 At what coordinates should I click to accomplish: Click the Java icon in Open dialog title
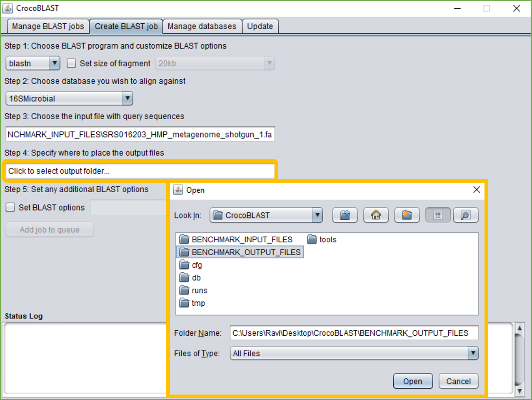click(x=178, y=190)
